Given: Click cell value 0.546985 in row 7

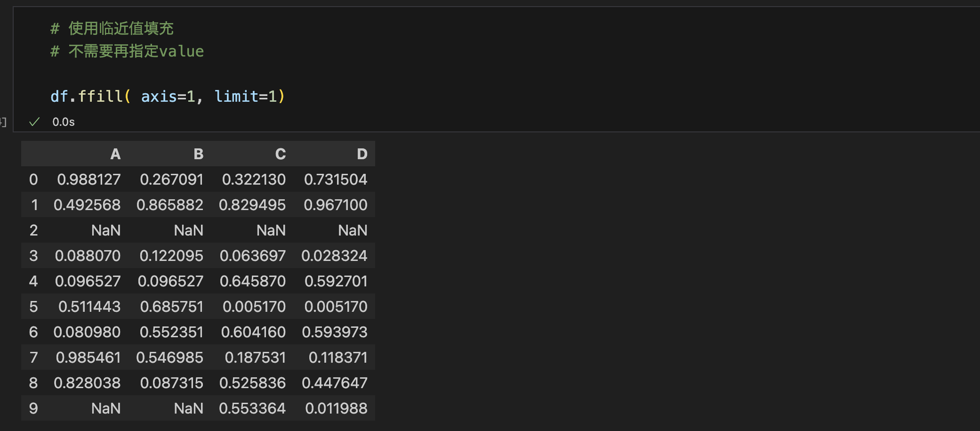Looking at the screenshot, I should (170, 358).
